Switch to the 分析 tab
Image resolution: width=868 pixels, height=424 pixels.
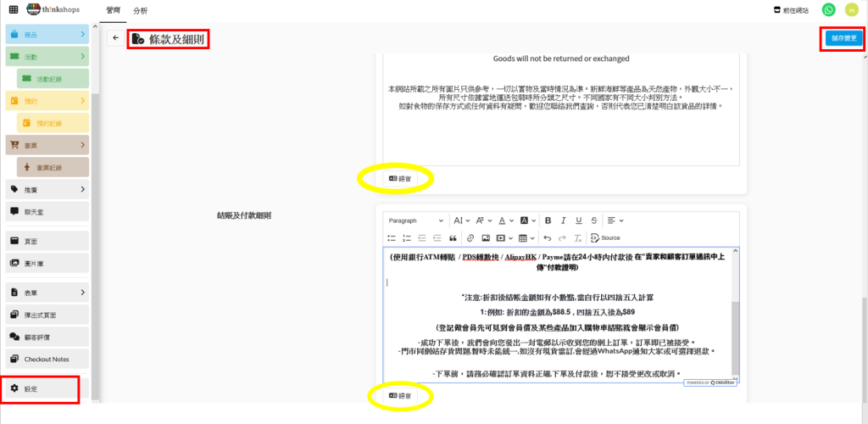(140, 10)
